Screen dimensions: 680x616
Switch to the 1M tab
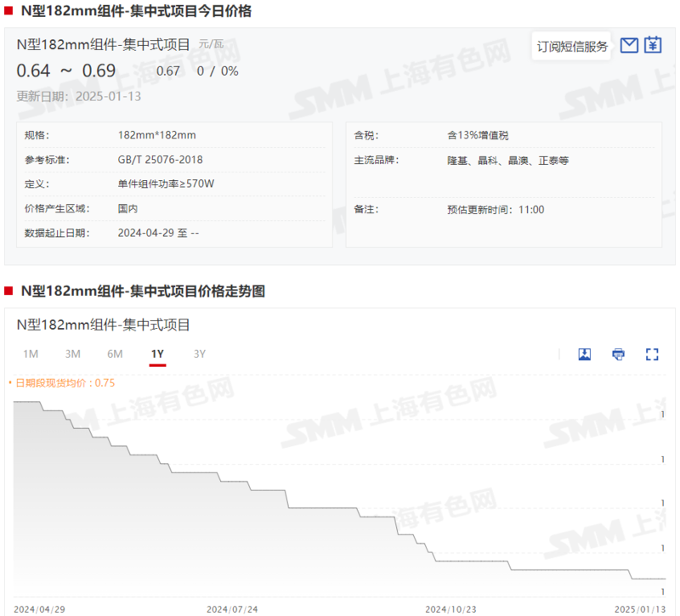(x=31, y=353)
